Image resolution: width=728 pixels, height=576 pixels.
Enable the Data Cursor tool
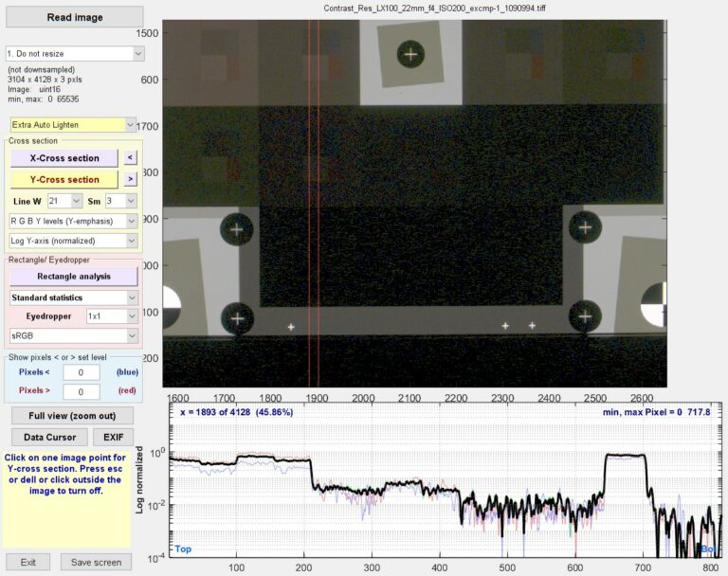point(47,437)
